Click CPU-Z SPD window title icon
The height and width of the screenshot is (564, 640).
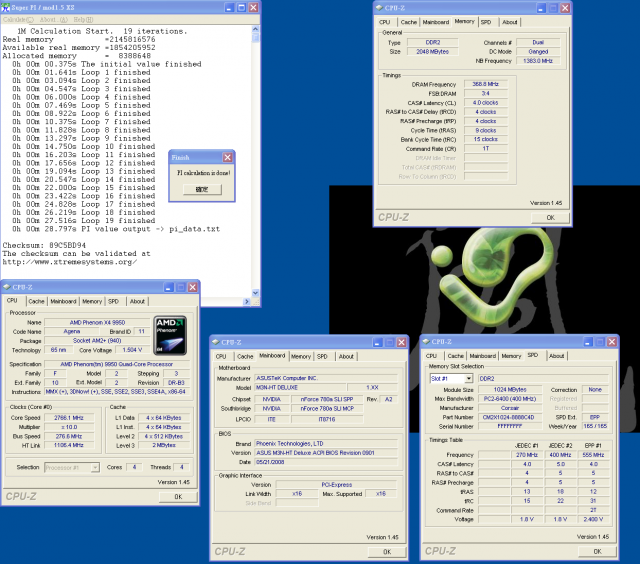[426, 341]
